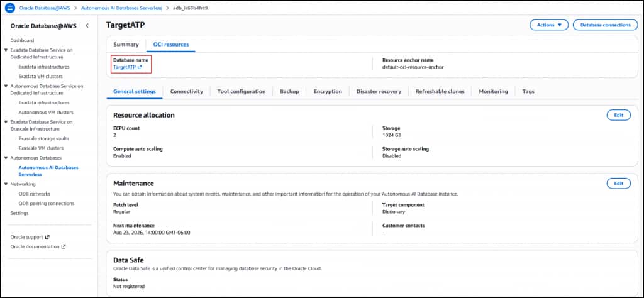Image resolution: width=644 pixels, height=298 pixels.
Task: Open the Actions dropdown
Action: [x=548, y=25]
